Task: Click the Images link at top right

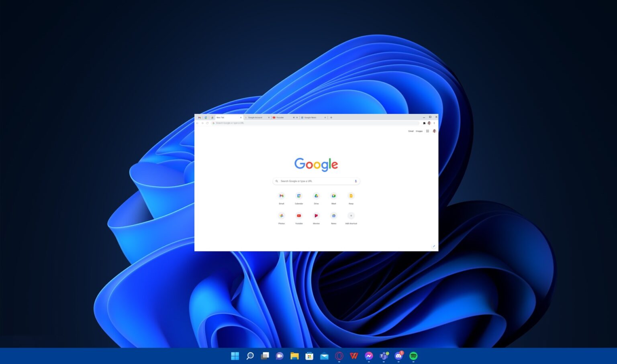Action: coord(419,131)
